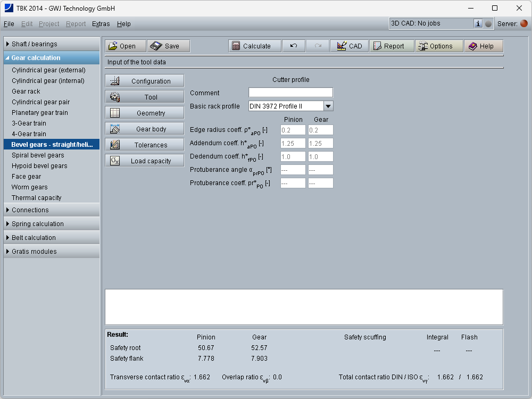Viewport: 532px width, 399px height.
Task: Switch to the Geometry input page
Action: (x=145, y=113)
